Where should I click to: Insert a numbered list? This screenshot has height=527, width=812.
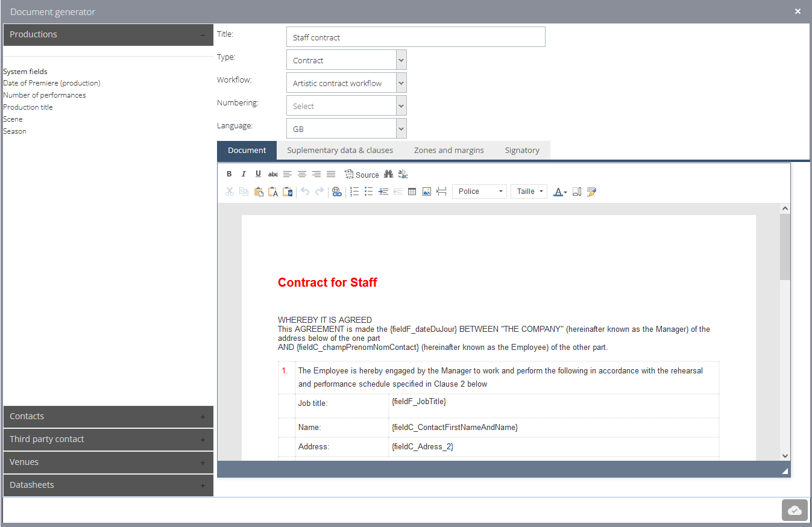(354, 192)
